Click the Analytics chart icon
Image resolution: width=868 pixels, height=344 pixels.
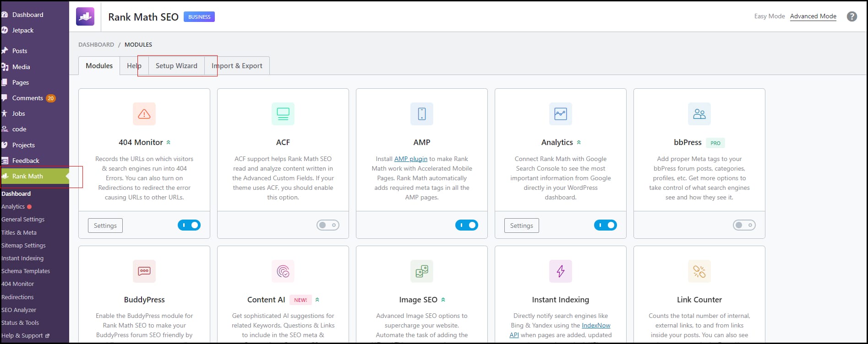pyautogui.click(x=560, y=114)
